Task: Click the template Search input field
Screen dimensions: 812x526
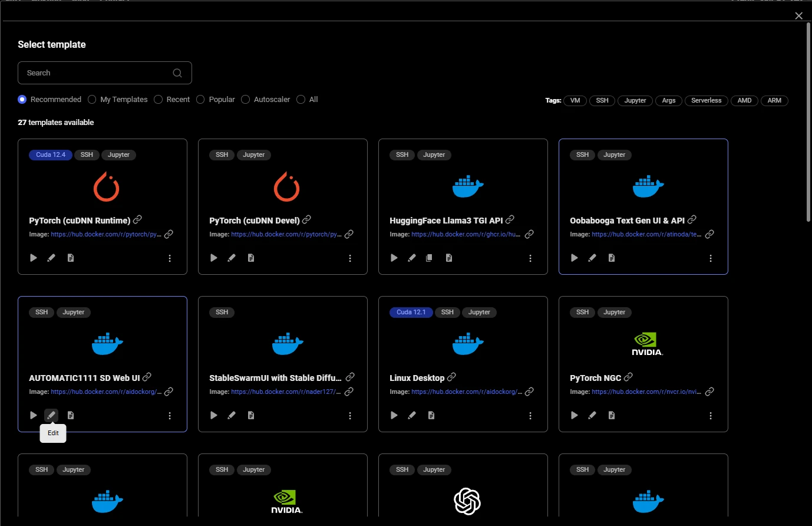Action: [105, 73]
